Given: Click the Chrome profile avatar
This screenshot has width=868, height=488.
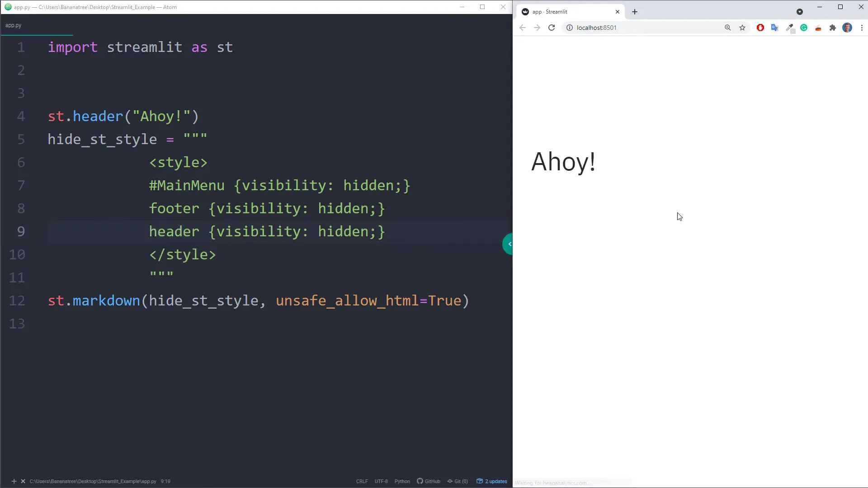Looking at the screenshot, I should [848, 28].
